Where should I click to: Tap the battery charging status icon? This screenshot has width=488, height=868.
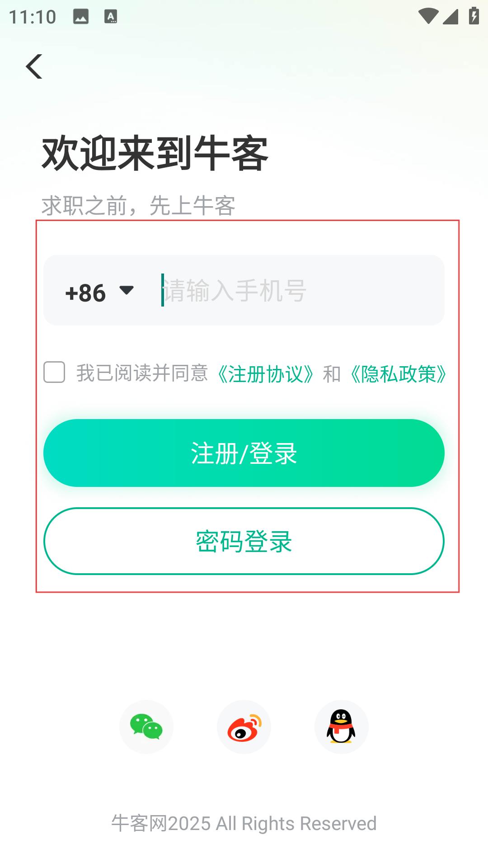coord(474,16)
